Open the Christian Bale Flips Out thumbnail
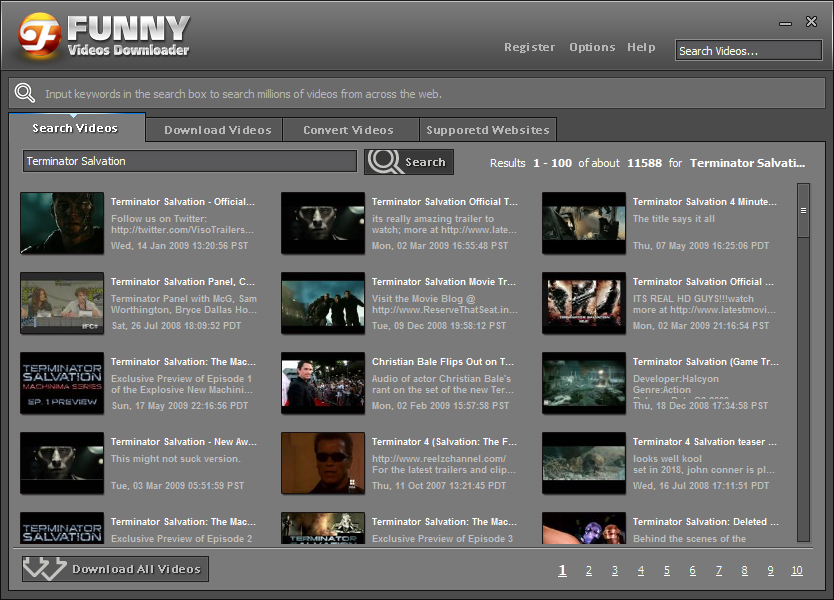Viewport: 834px width, 600px height. click(x=323, y=383)
